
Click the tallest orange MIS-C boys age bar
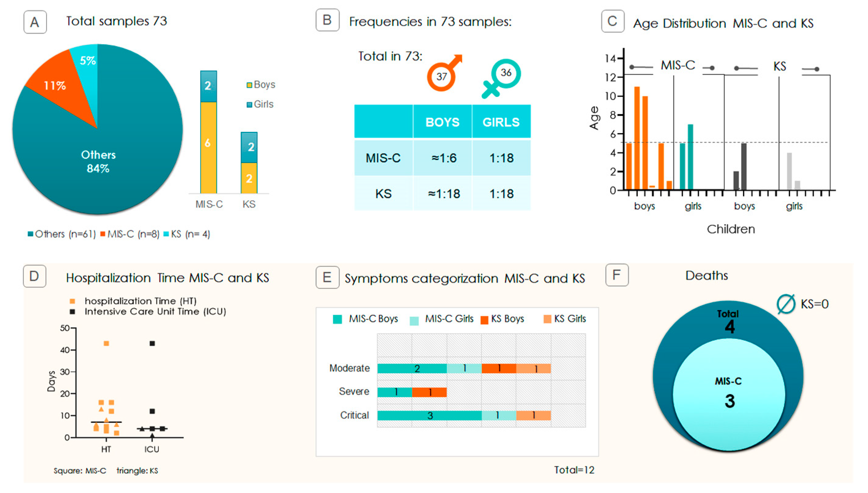[637, 138]
